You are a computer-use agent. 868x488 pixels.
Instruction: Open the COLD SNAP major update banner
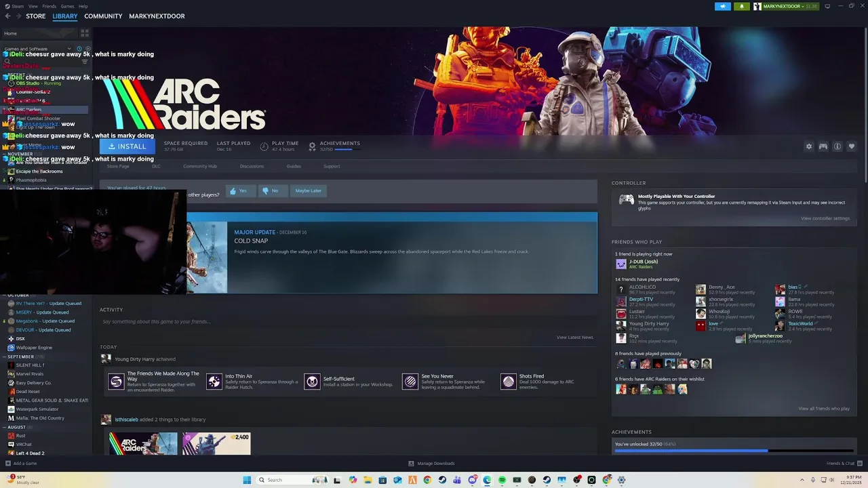click(392, 253)
